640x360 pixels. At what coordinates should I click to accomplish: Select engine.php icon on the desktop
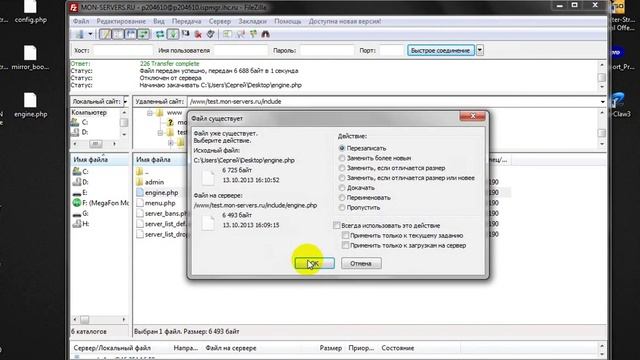[31, 105]
